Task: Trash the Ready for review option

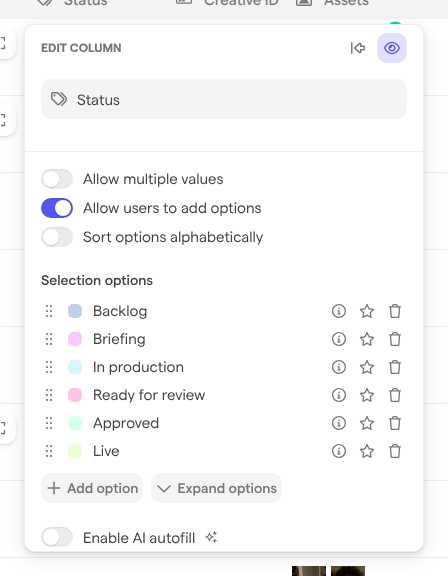Action: 395,395
